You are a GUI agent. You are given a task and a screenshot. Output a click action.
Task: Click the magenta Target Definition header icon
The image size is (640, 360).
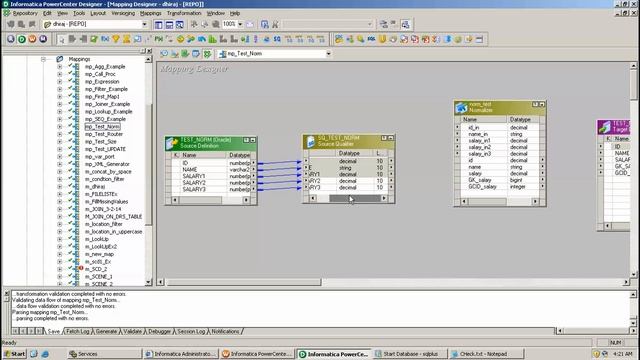click(x=604, y=126)
